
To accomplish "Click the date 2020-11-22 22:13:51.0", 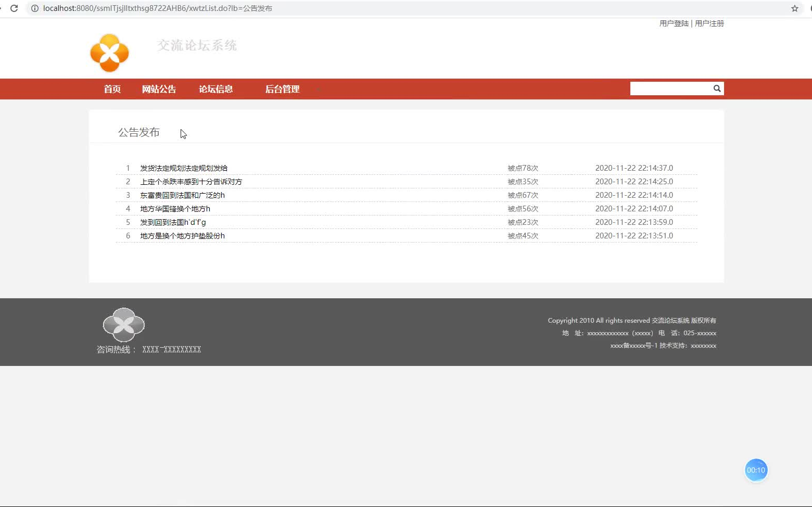I will coord(634,236).
